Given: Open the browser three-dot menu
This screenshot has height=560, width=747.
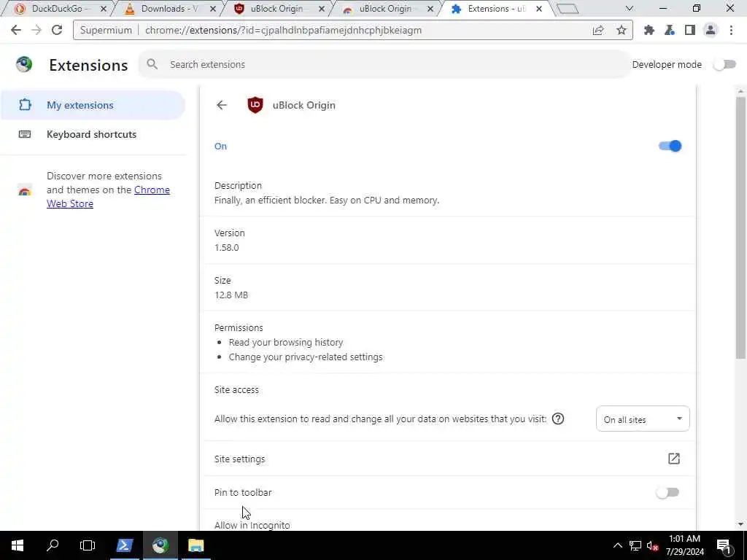Looking at the screenshot, I should click(x=731, y=30).
